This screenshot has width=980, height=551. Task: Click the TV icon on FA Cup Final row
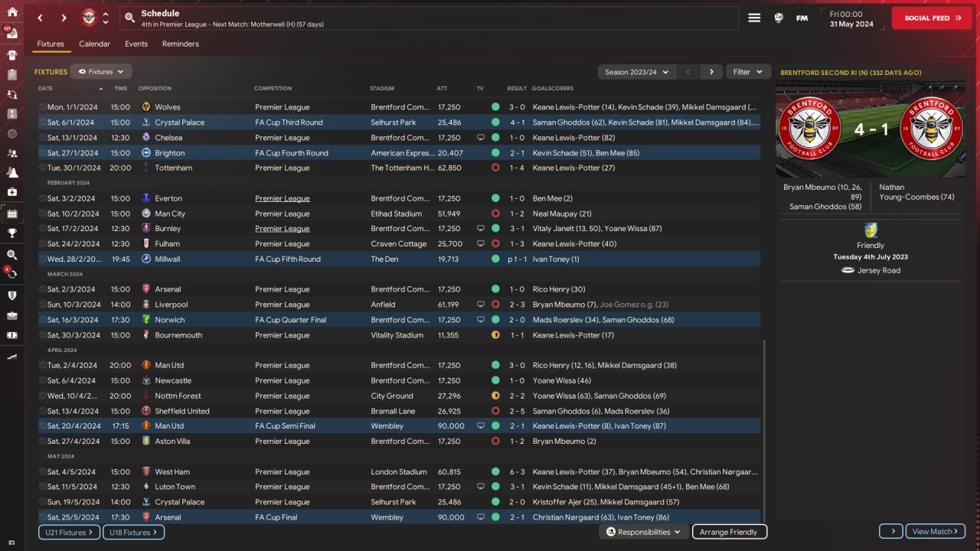click(480, 517)
